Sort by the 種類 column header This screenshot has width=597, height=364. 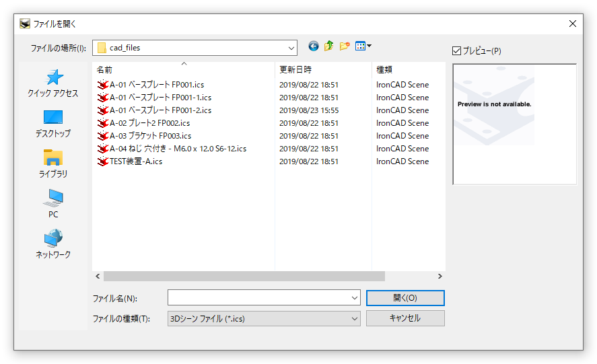pyautogui.click(x=408, y=70)
